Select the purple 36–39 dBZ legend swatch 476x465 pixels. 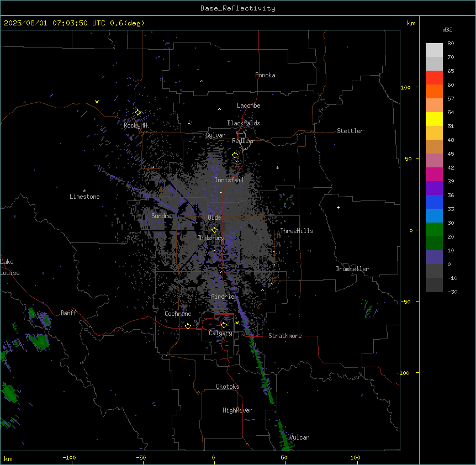434,188
